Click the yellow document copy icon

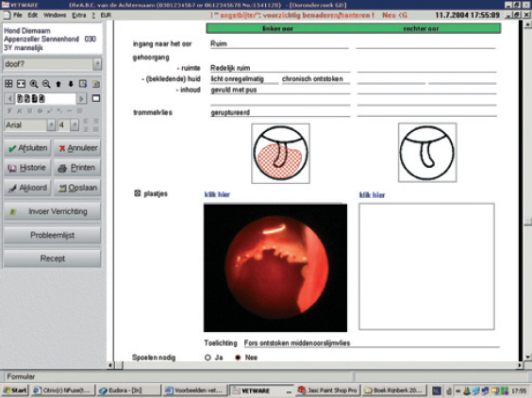coord(96,84)
